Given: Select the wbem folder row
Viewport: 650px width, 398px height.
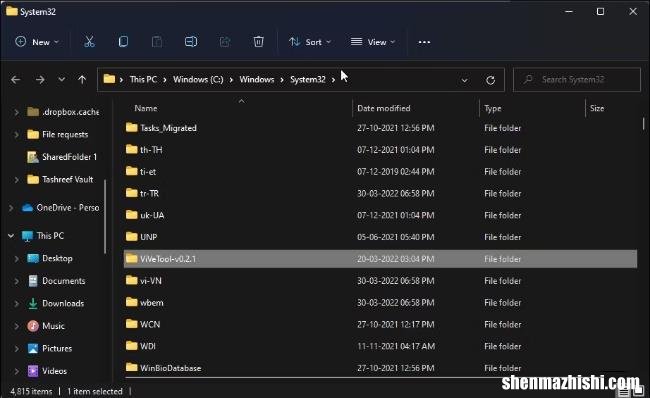Looking at the screenshot, I should tap(380, 303).
